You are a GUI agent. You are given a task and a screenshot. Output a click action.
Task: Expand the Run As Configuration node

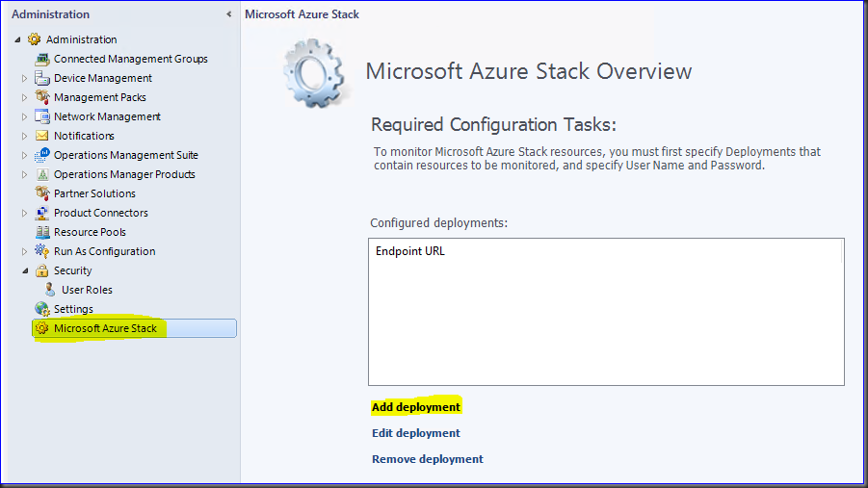click(x=25, y=251)
